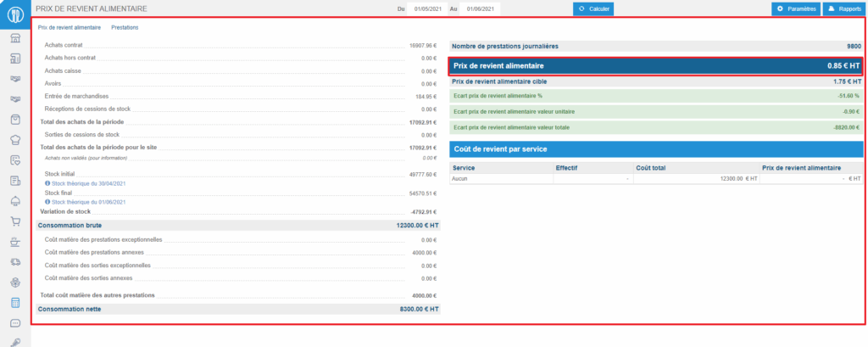Viewport: 868px width, 347px height.
Task: Click the Au end date field
Action: [480, 8]
